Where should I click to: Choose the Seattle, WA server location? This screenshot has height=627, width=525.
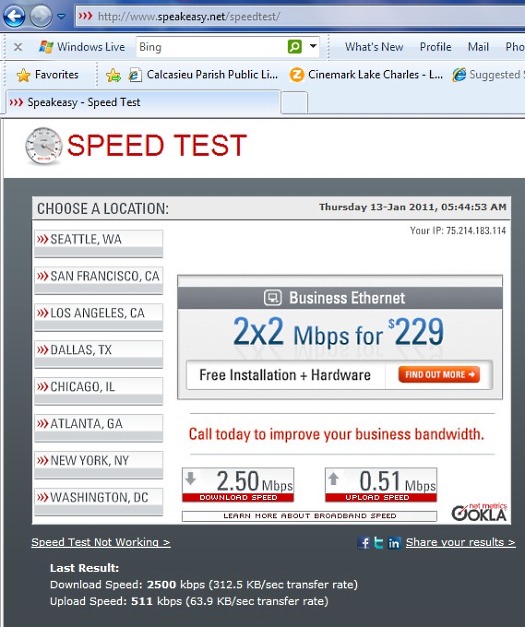[x=98, y=243]
